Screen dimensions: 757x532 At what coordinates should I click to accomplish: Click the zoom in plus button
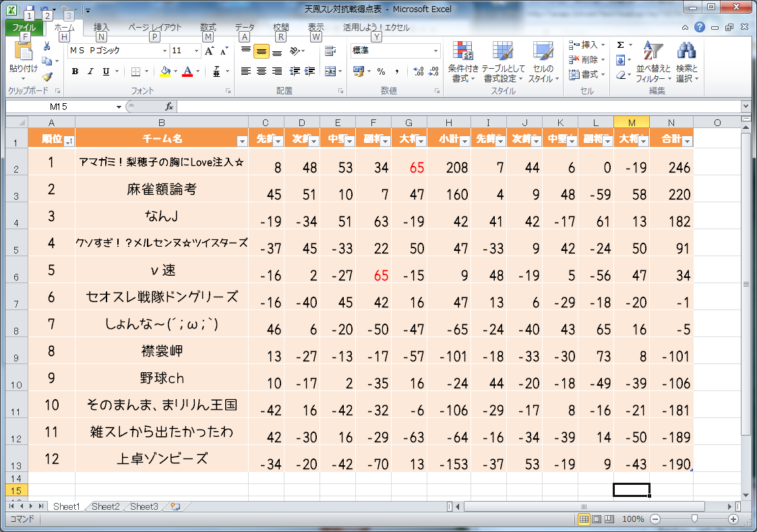pos(733,519)
